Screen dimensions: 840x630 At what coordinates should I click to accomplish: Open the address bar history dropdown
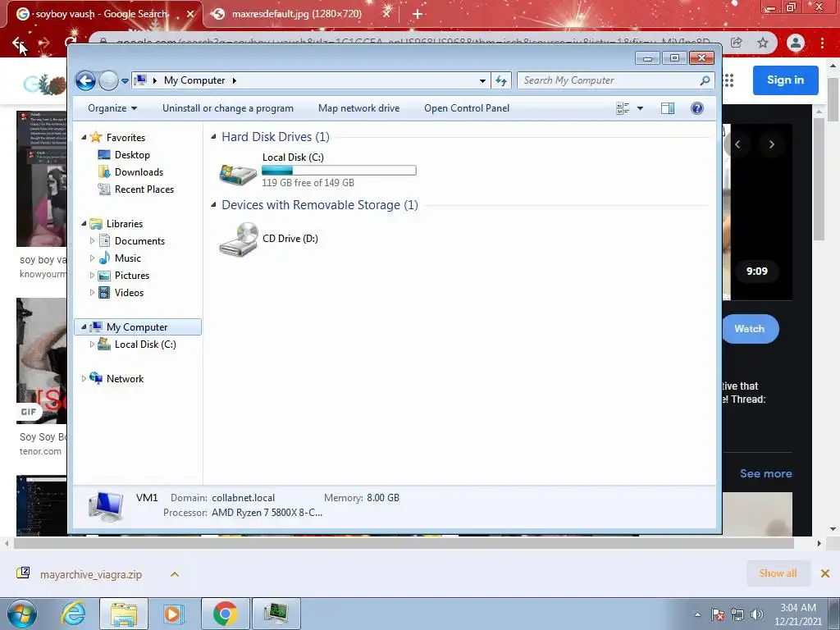[x=482, y=81]
